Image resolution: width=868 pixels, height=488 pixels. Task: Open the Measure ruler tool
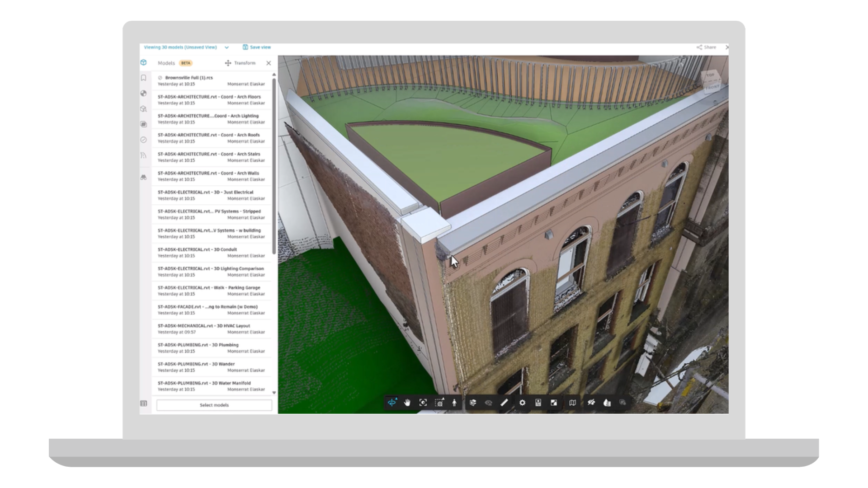(504, 403)
